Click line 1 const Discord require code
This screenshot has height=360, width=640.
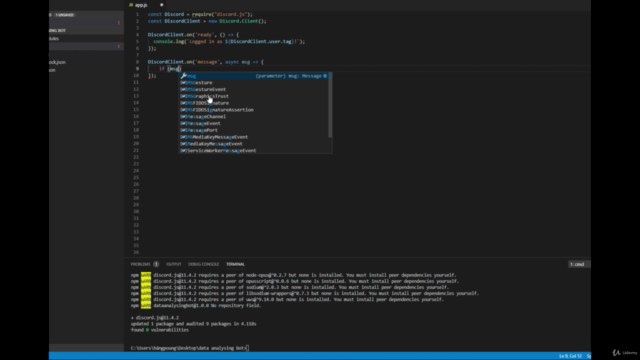click(200, 14)
